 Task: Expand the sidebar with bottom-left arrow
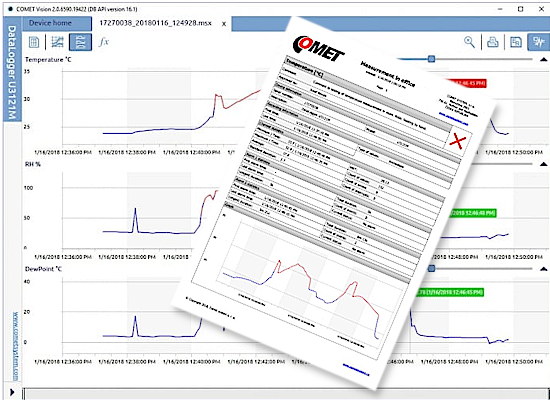coord(12,392)
